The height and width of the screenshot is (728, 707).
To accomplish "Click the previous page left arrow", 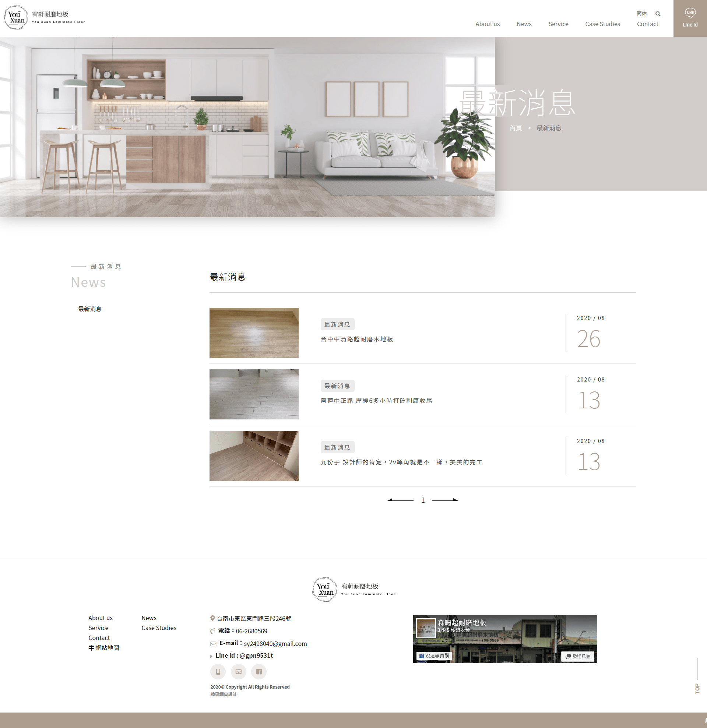I will click(401, 500).
